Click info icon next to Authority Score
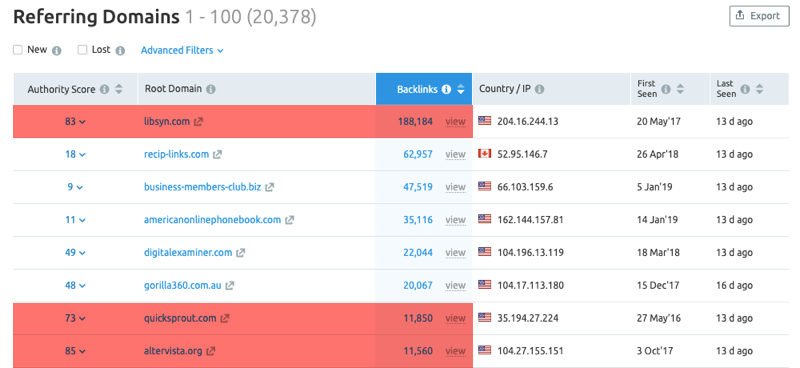 tap(105, 89)
